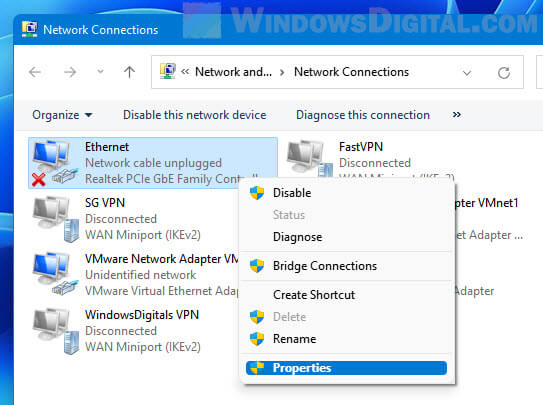Click the shield icon beside Rename

pos(257,339)
